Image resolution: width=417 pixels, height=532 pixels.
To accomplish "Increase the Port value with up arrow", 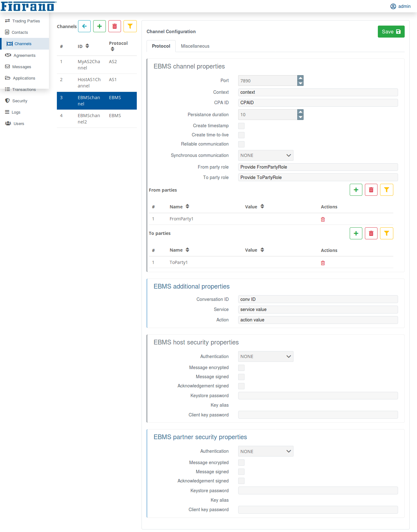I will click(300, 78).
